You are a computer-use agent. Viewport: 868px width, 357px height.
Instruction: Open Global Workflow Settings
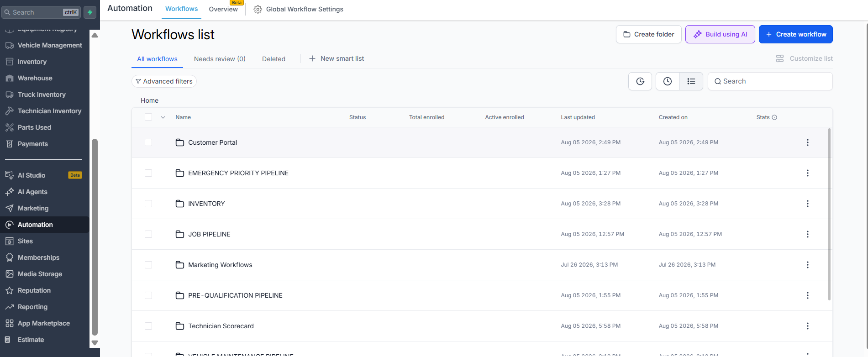299,9
